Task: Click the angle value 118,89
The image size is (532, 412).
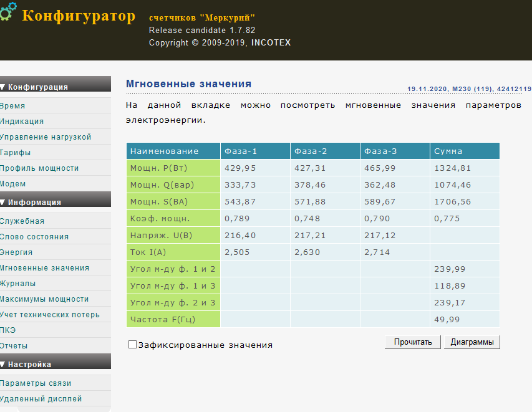Action: point(450,286)
